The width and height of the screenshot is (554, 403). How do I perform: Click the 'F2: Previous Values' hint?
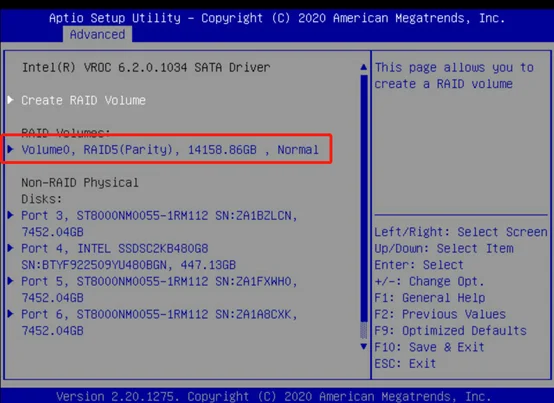coord(440,314)
